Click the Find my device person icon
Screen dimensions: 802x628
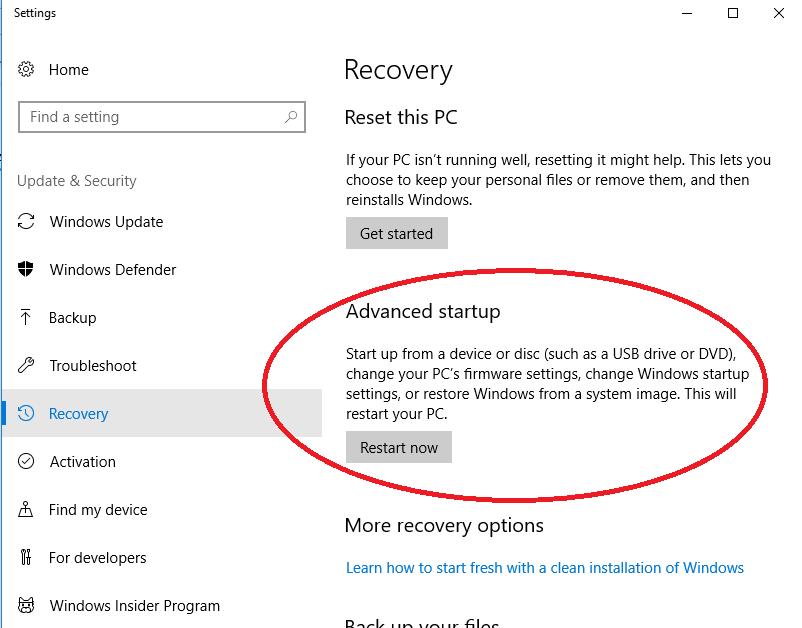[27, 510]
